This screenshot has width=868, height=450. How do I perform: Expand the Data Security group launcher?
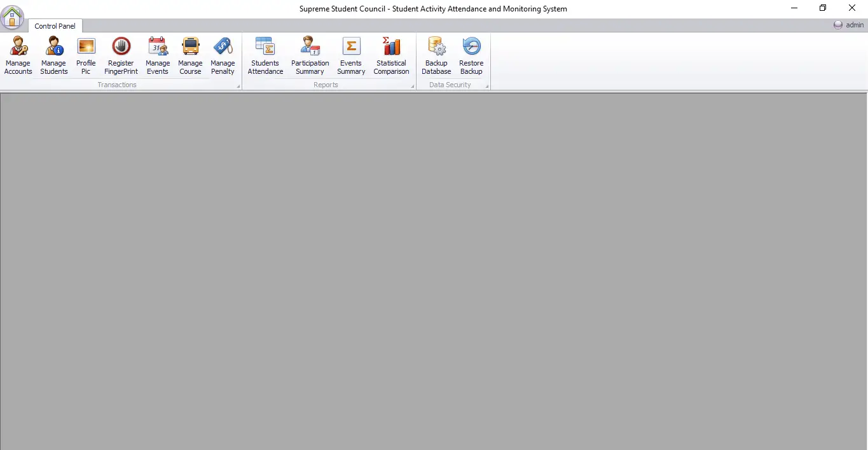[487, 86]
